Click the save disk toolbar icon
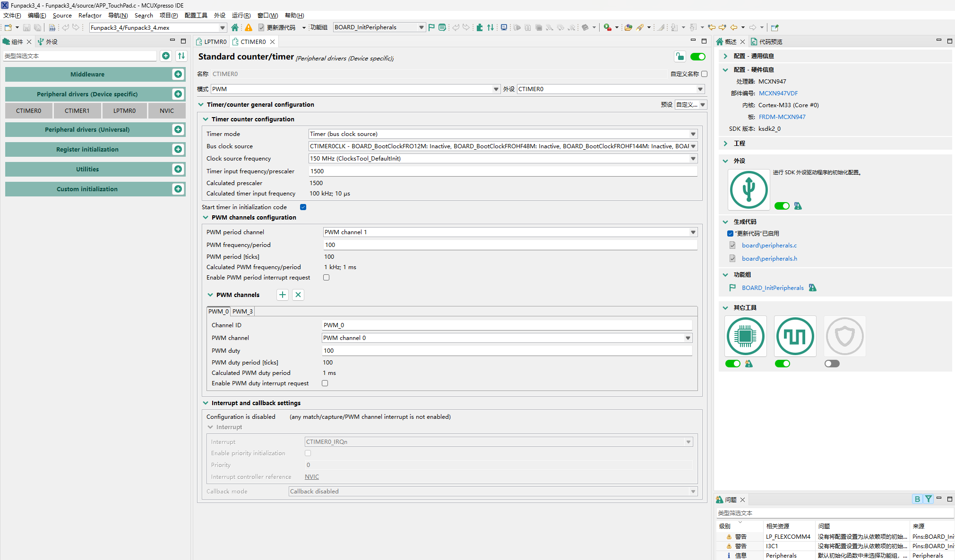The height and width of the screenshot is (560, 955). [26, 27]
